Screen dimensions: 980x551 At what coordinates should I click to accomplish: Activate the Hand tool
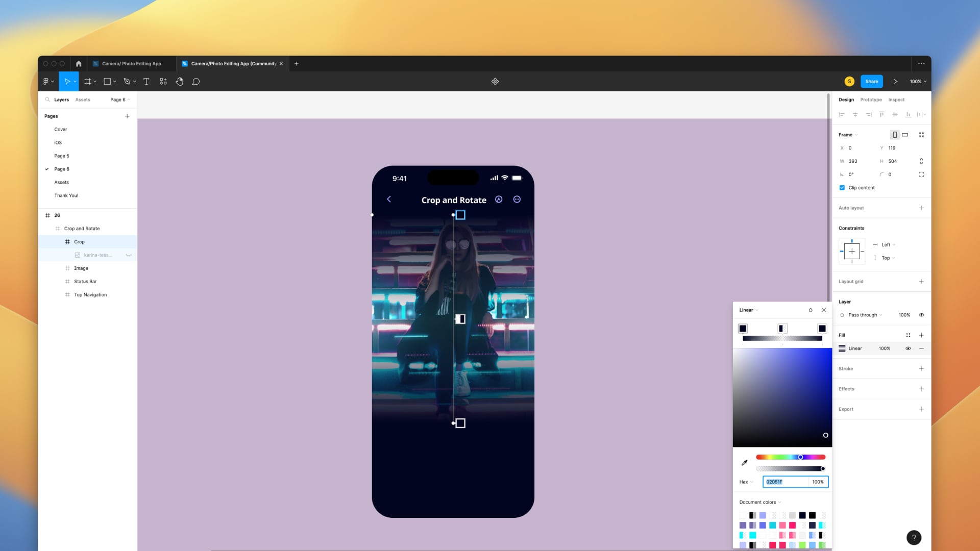[x=179, y=81]
